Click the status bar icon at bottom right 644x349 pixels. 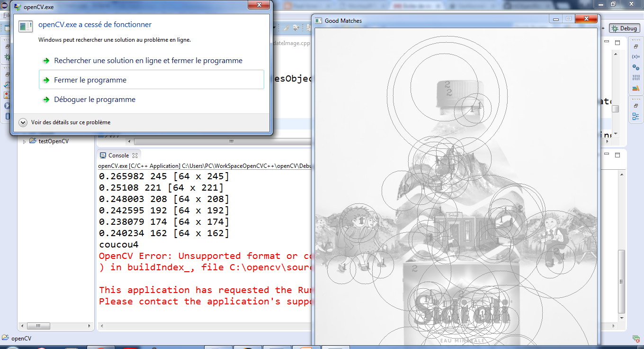coord(636,338)
